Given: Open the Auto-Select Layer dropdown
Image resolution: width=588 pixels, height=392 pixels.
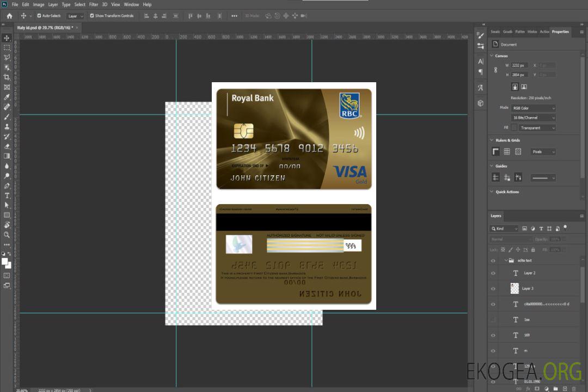Looking at the screenshot, I should pyautogui.click(x=75, y=16).
